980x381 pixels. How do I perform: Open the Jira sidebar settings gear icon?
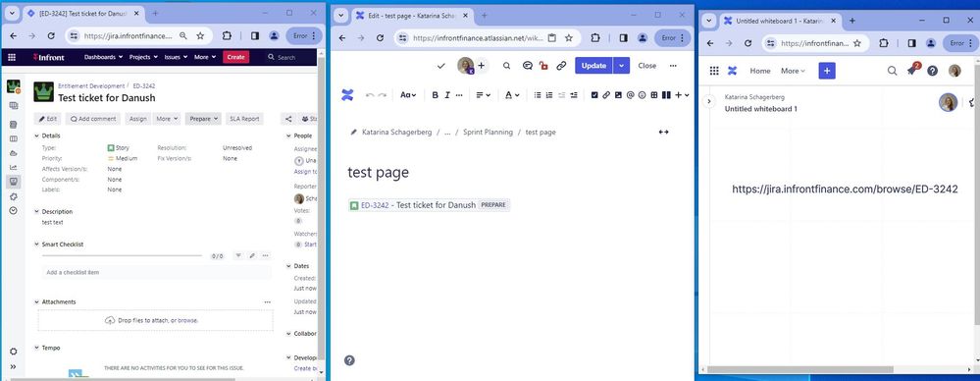click(x=13, y=352)
